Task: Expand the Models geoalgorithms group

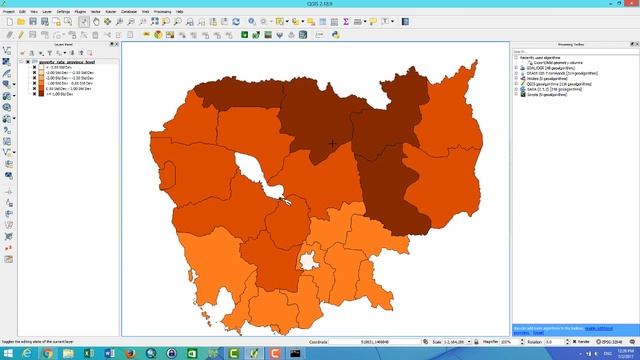Action: (x=516, y=78)
